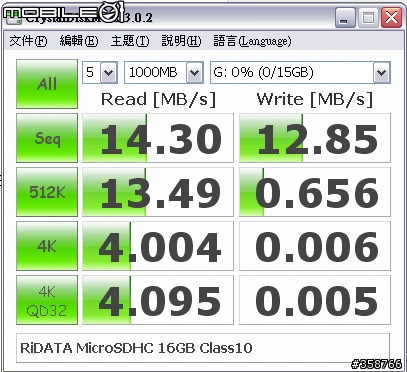This screenshot has width=407, height=372.
Task: Open the 編輯(E) menu
Action: tap(79, 41)
